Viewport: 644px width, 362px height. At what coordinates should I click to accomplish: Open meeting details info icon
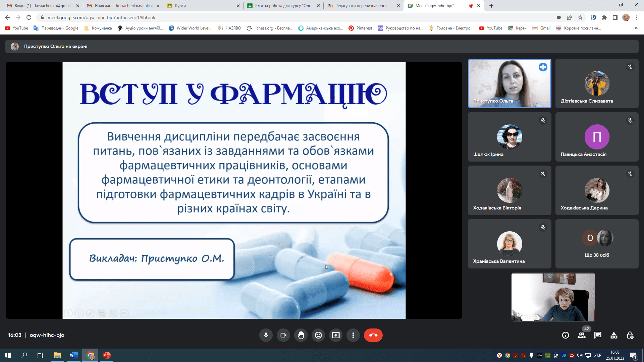(566, 335)
